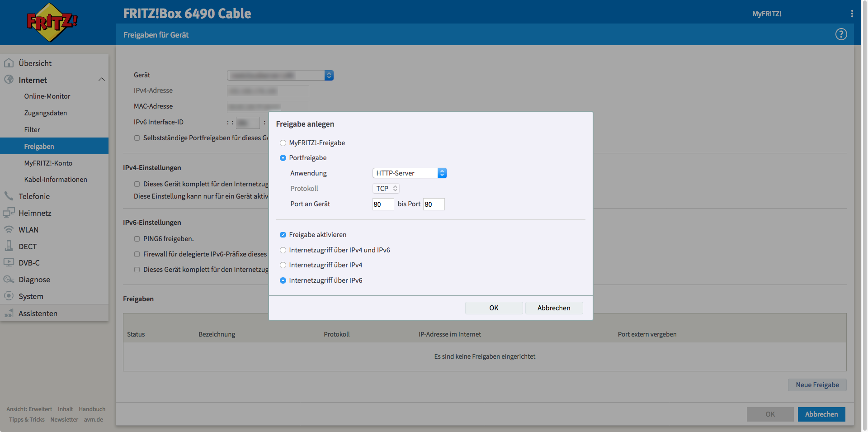Click the Heimnetz network icon
Viewport: 868px width, 432px height.
coord(9,213)
